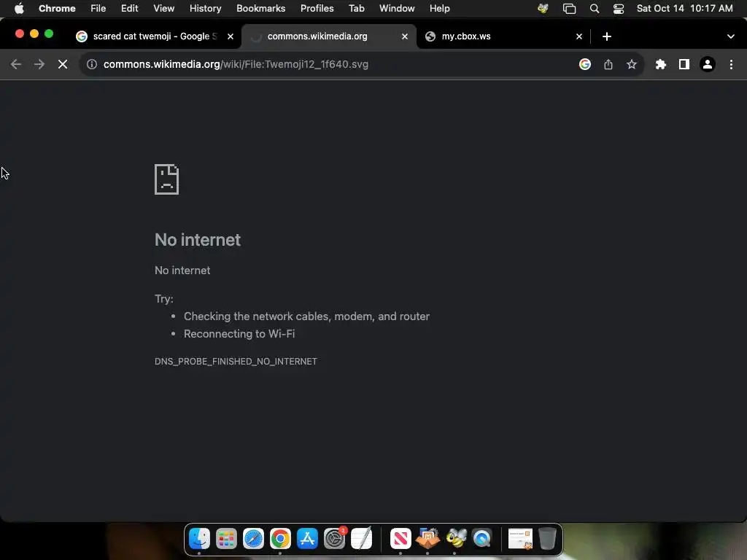
Task: Open the screen mirroring menu bar icon
Action: pyautogui.click(x=569, y=9)
